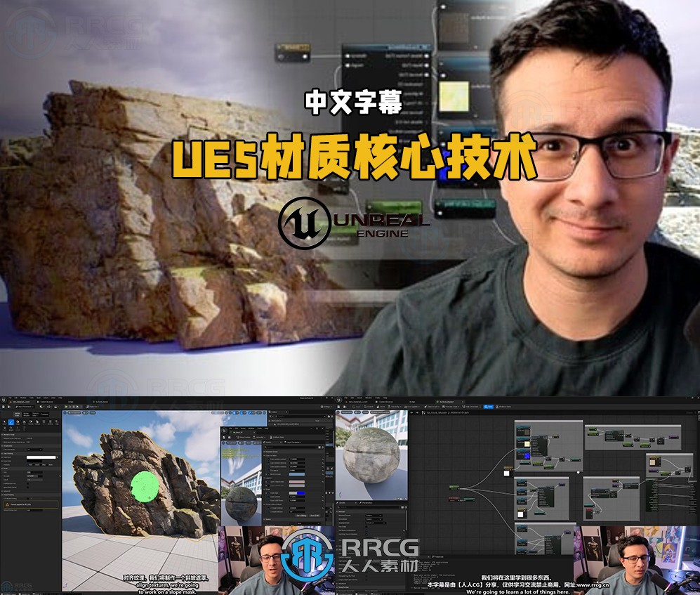This screenshot has height=595, width=700.
Task: Toggle the highlighted blue Stats button
Action: (489, 407)
